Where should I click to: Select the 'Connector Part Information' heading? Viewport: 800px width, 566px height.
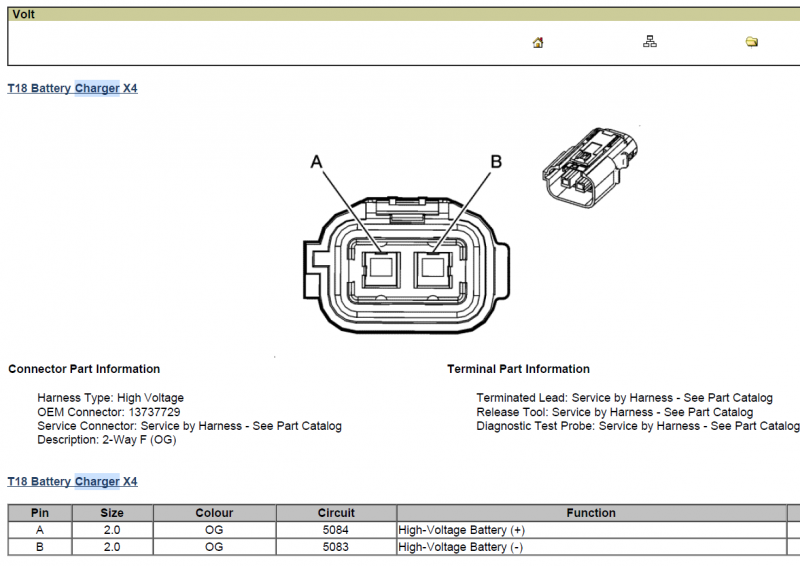[x=84, y=369]
